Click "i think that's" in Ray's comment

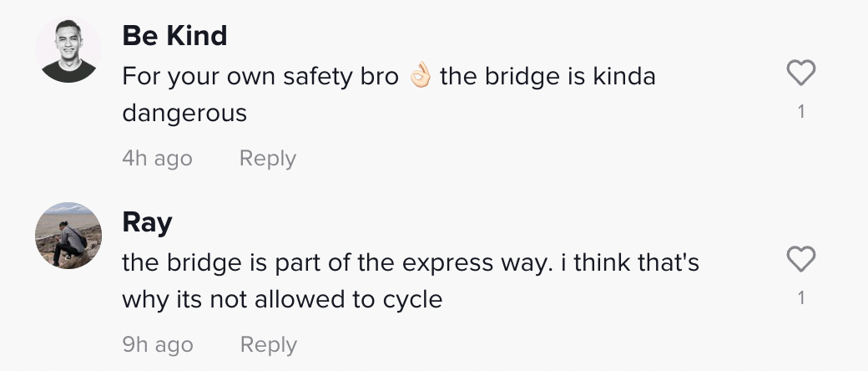[x=631, y=262]
